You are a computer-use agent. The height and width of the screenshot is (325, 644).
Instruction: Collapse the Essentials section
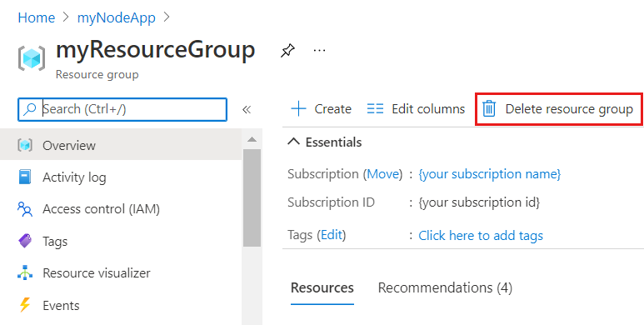tap(293, 142)
